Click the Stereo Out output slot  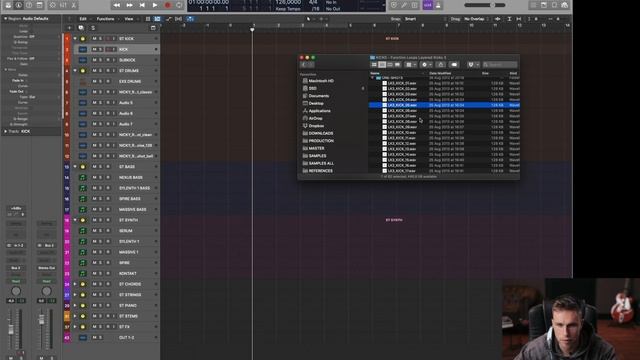point(47,268)
